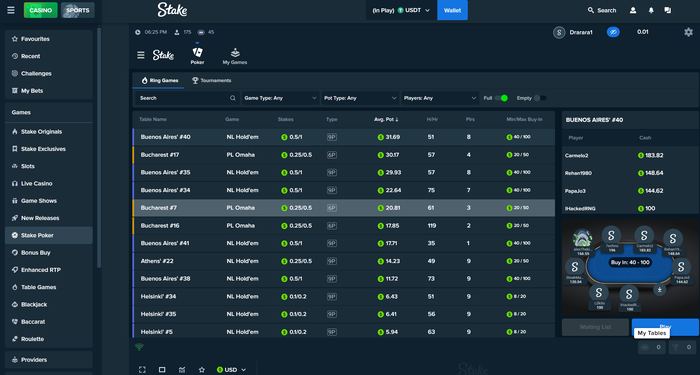Expand the Game Type: Any dropdown
This screenshot has height=375, width=700.
pyautogui.click(x=280, y=98)
